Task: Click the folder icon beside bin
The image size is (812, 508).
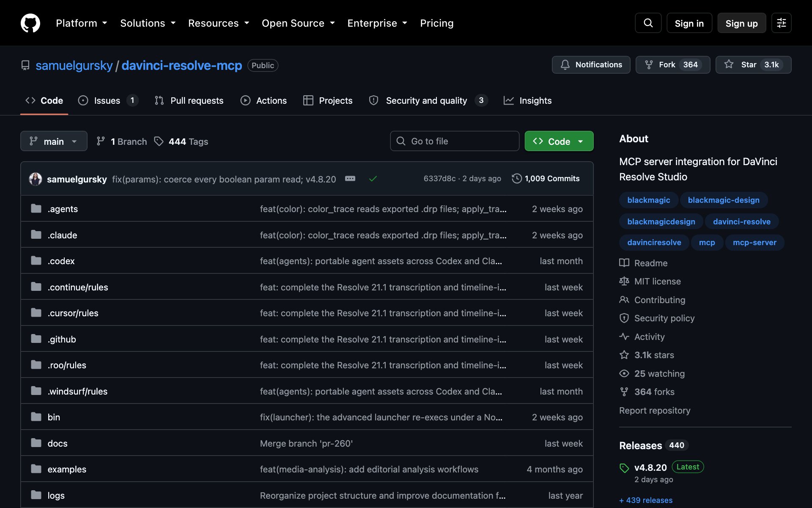Action: click(36, 417)
